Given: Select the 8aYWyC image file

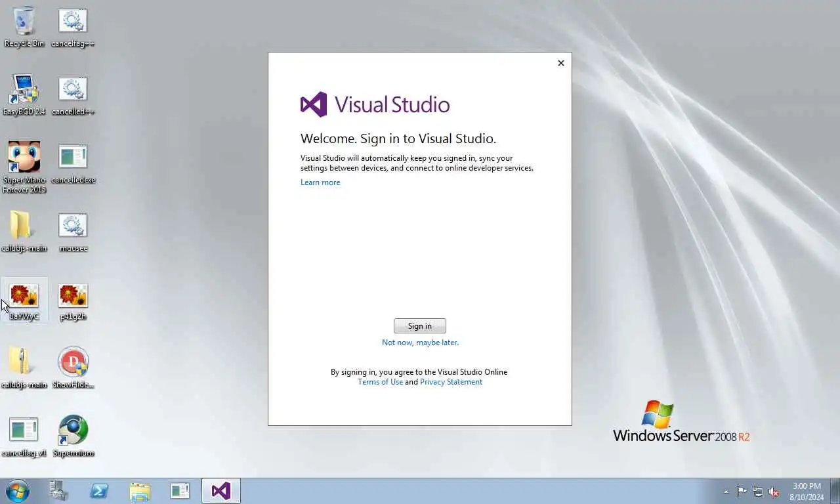Looking at the screenshot, I should point(24,301).
